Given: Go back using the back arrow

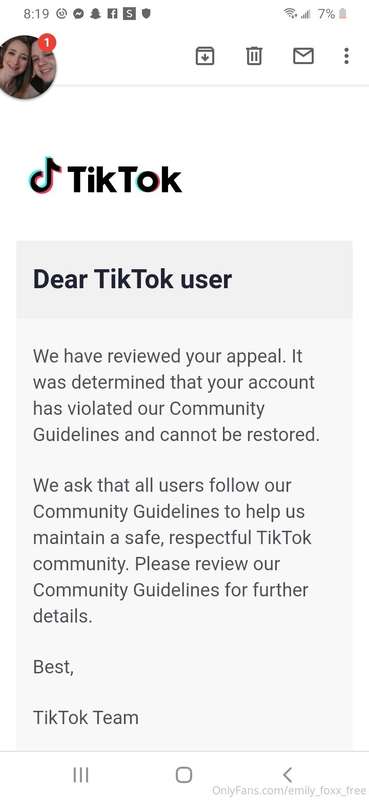Looking at the screenshot, I should [x=287, y=775].
